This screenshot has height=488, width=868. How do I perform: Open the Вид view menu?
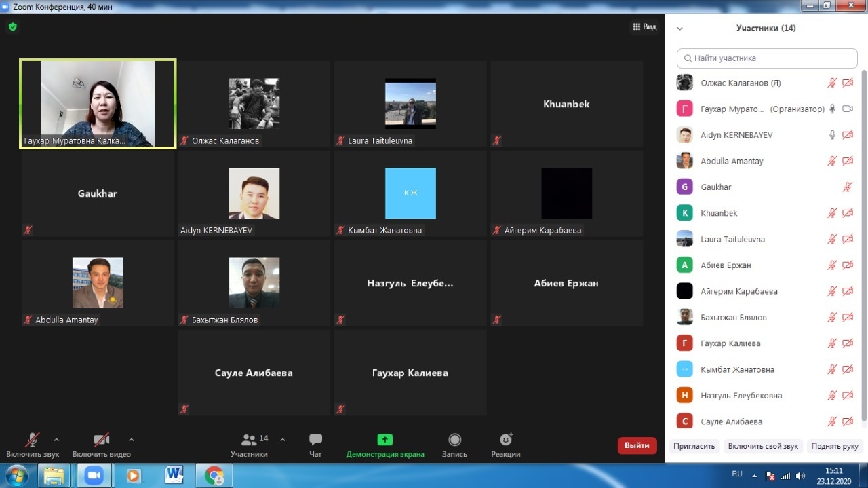644,27
